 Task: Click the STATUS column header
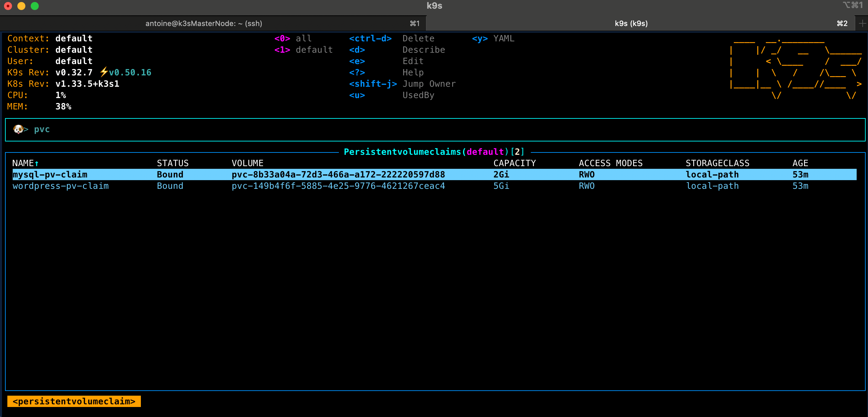[173, 163]
